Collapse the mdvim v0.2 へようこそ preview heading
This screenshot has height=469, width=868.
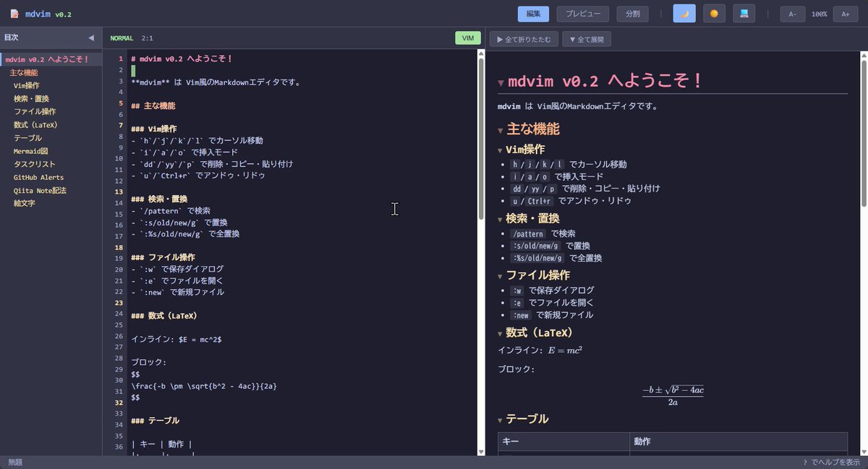click(501, 83)
